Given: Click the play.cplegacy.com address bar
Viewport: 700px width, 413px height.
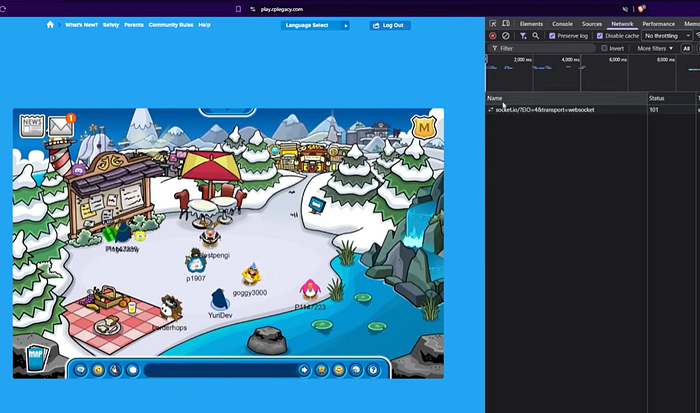Looking at the screenshot, I should [x=282, y=9].
